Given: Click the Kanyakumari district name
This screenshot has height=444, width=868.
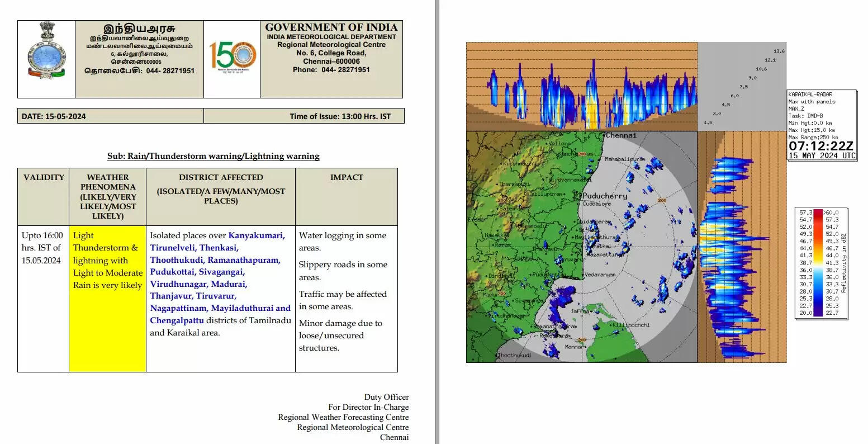Looking at the screenshot, I should (x=256, y=235).
